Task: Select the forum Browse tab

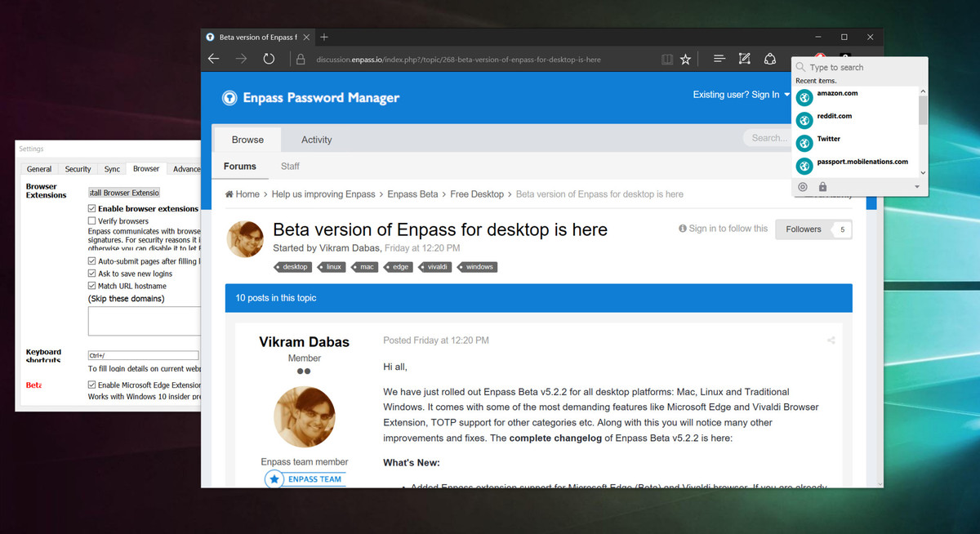Action: click(x=247, y=140)
